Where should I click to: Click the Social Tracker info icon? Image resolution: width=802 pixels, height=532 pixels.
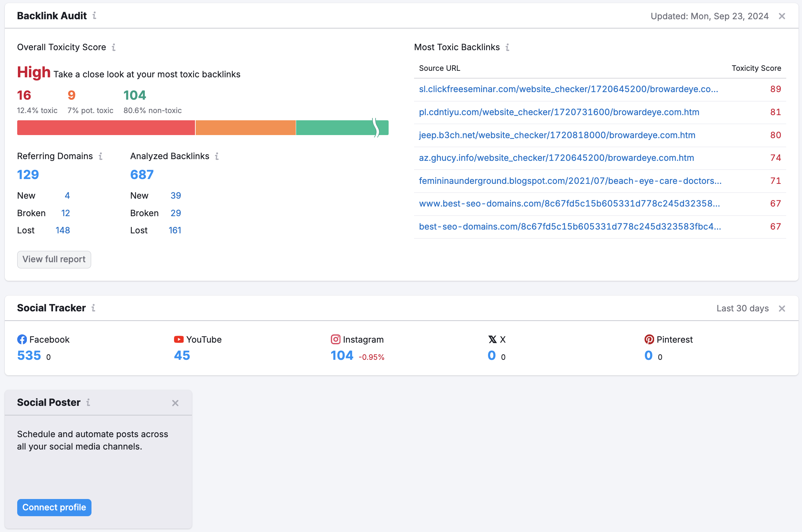coord(93,308)
